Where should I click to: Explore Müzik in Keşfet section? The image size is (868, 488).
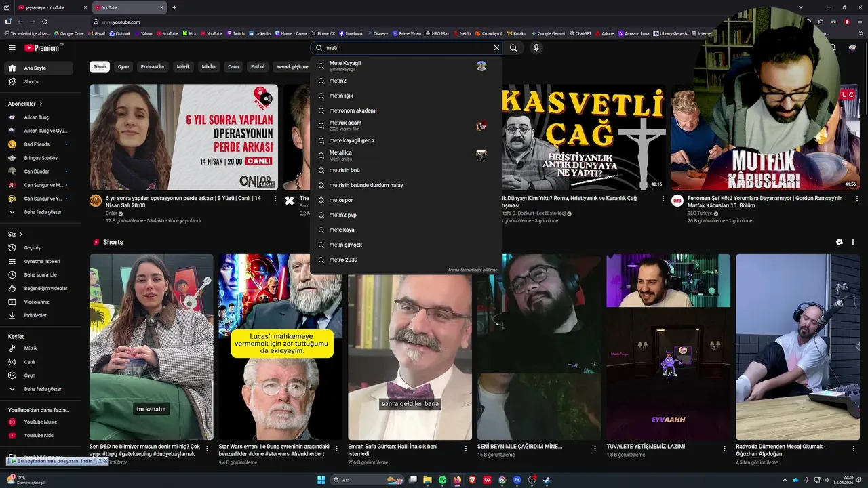40,348
